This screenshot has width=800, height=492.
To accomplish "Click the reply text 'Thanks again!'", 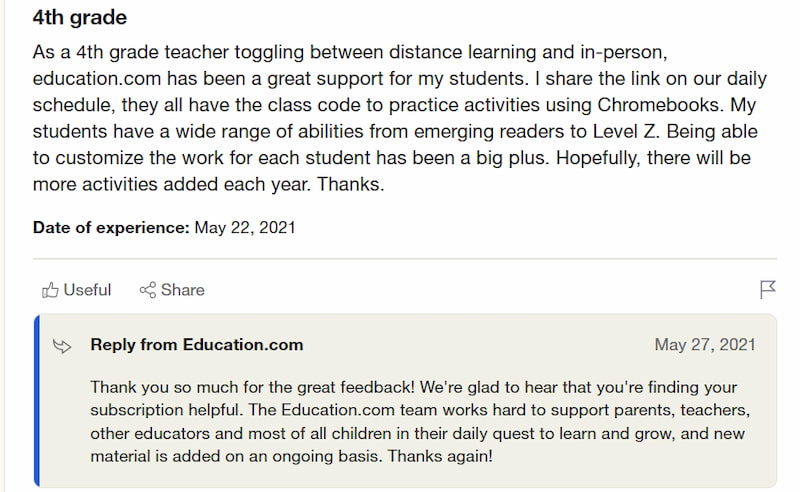I will pos(440,456).
